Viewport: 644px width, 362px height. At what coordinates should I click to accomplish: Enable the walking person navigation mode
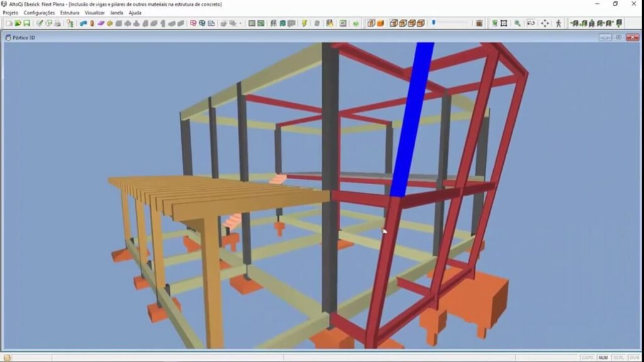(558, 23)
